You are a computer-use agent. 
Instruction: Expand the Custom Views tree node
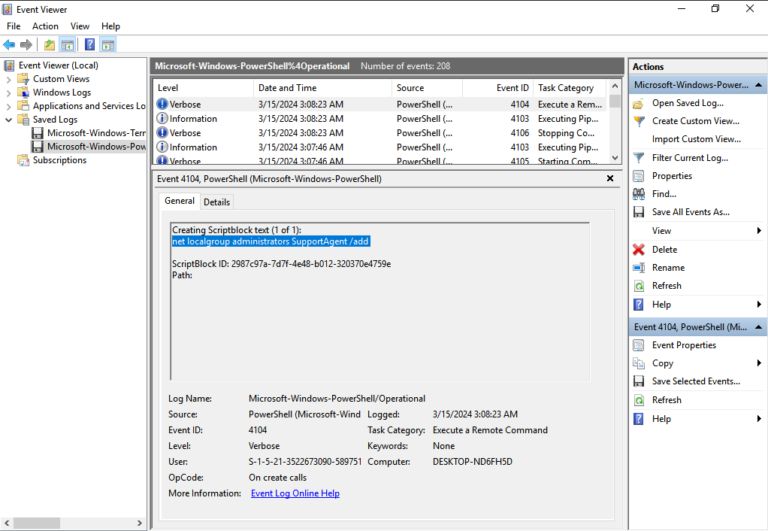point(9,79)
